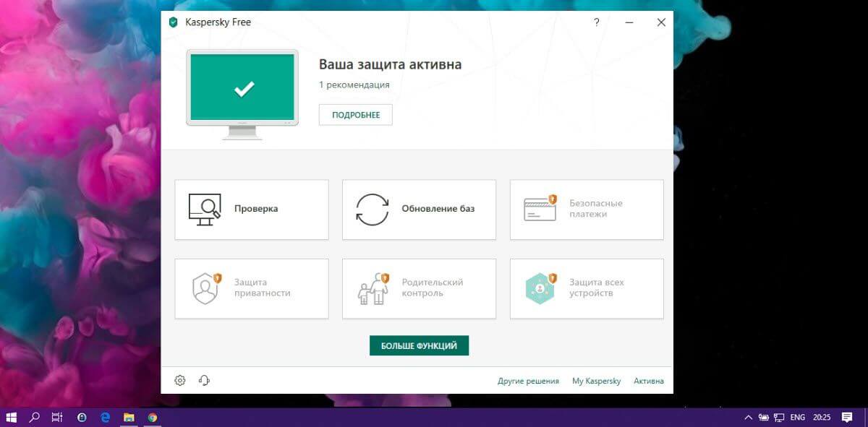Click the parent-and-child icon for Родительский контроль
Image resolution: width=868 pixels, height=427 pixels.
tap(373, 288)
